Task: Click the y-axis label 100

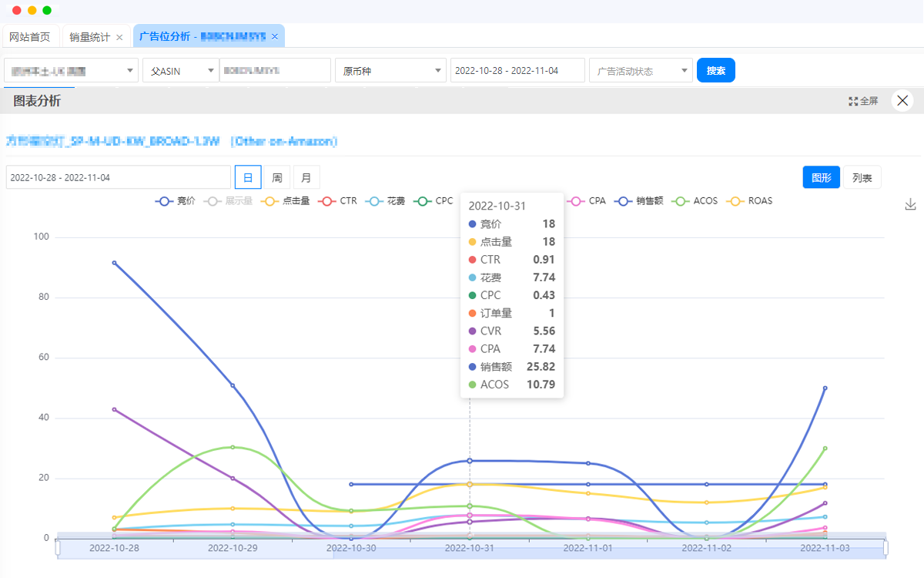Action: (41, 237)
